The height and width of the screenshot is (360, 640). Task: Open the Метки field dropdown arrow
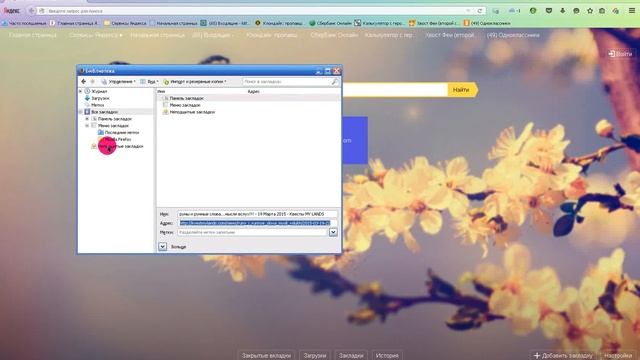(x=333, y=232)
